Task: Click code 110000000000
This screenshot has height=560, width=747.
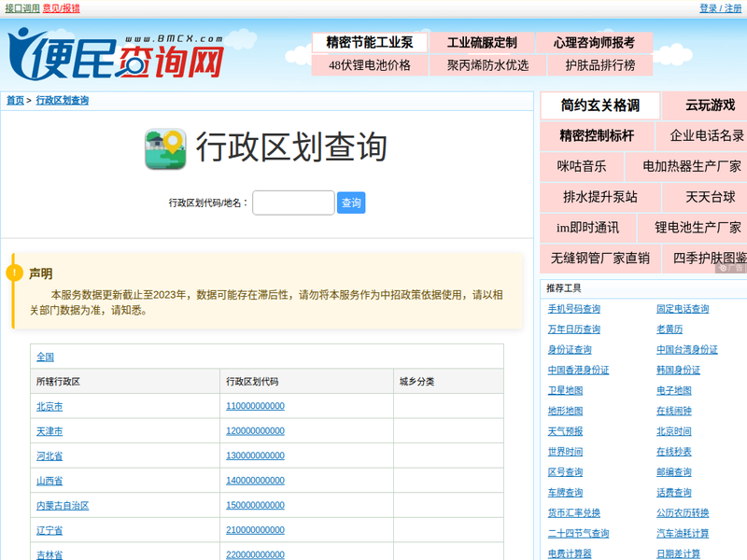Action: coord(255,406)
